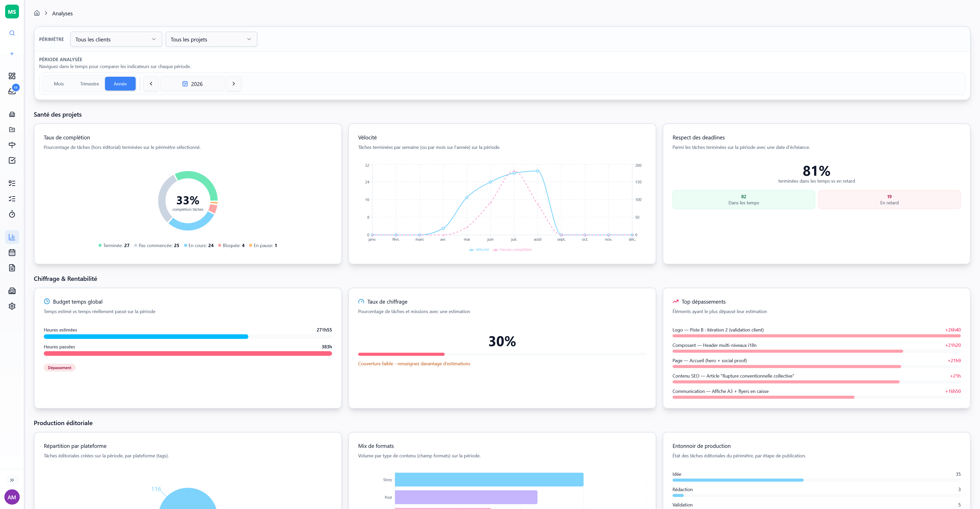Image resolution: width=980 pixels, height=509 pixels.
Task: Click the Pas commencée: 25 legend entry
Action: 156,246
